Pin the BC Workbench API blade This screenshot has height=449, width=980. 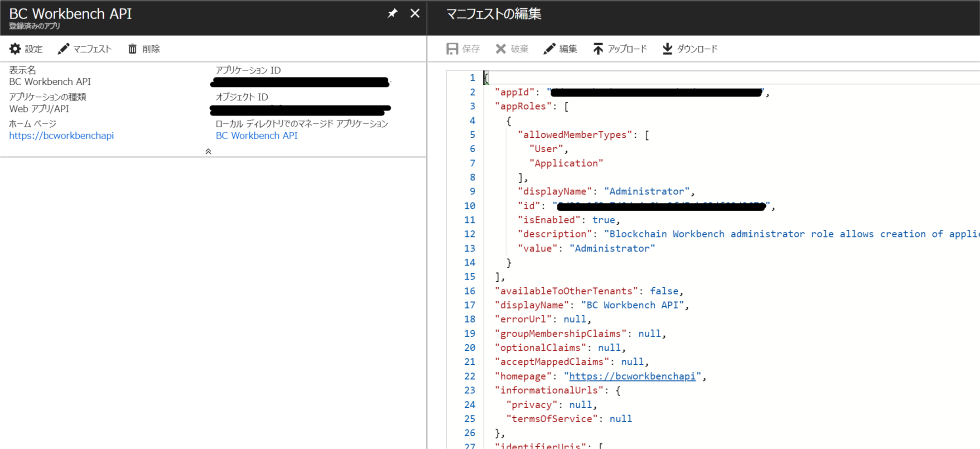392,14
